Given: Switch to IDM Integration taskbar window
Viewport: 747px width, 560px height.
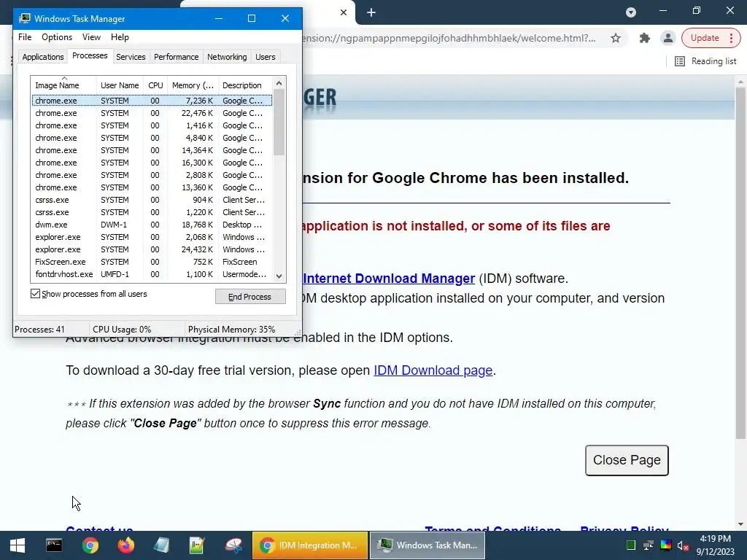Looking at the screenshot, I should tap(309, 545).
